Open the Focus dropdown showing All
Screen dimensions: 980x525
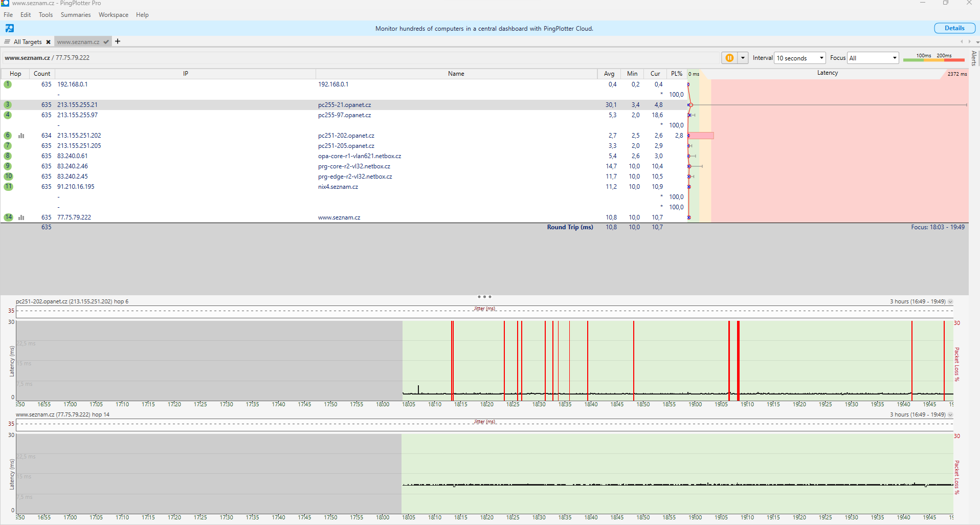[x=873, y=58]
